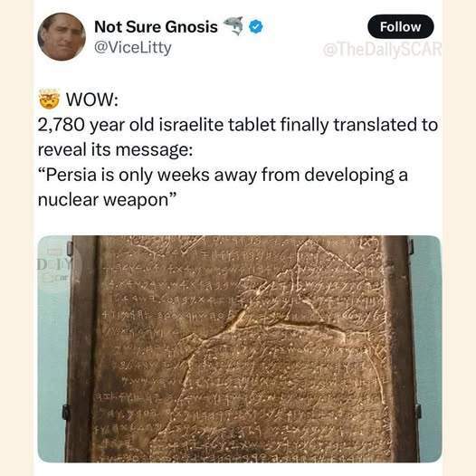Image resolution: width=476 pixels, height=476 pixels.
Task: Open the @ViceLitty handle link
Action: (133, 48)
